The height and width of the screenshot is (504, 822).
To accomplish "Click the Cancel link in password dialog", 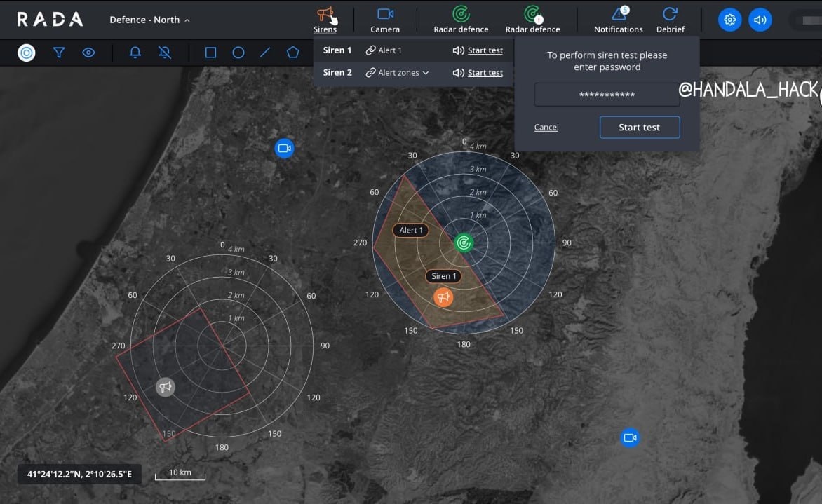I will 546,128.
